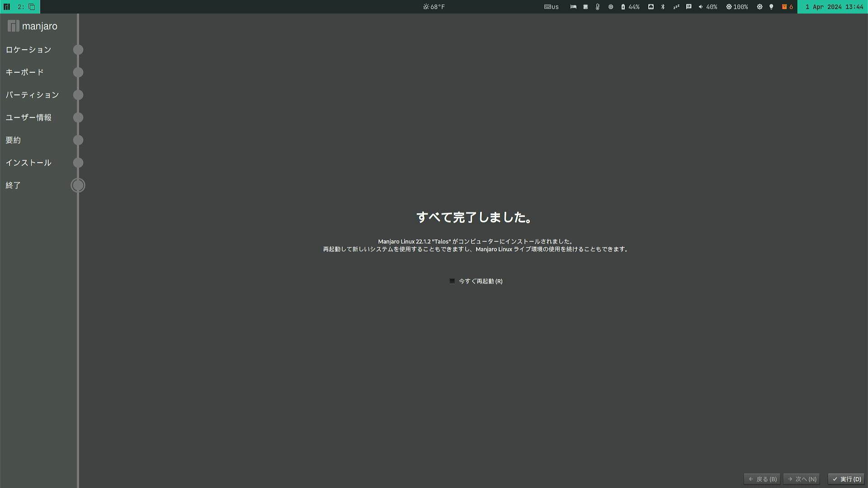Click the すべて完了しました。 heading
Viewport: 868px width, 488px height.
(x=473, y=217)
